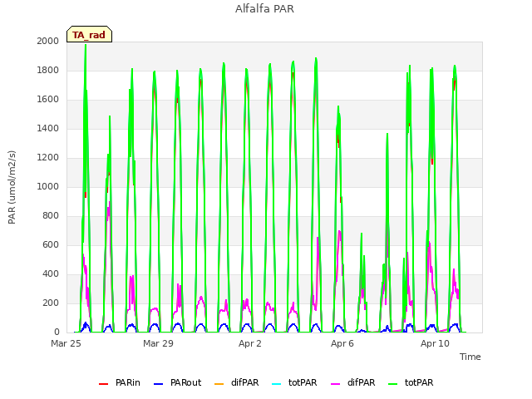
Task: Click the y-axis label PAR (umol/m2/s)
Action: [x=12, y=187]
